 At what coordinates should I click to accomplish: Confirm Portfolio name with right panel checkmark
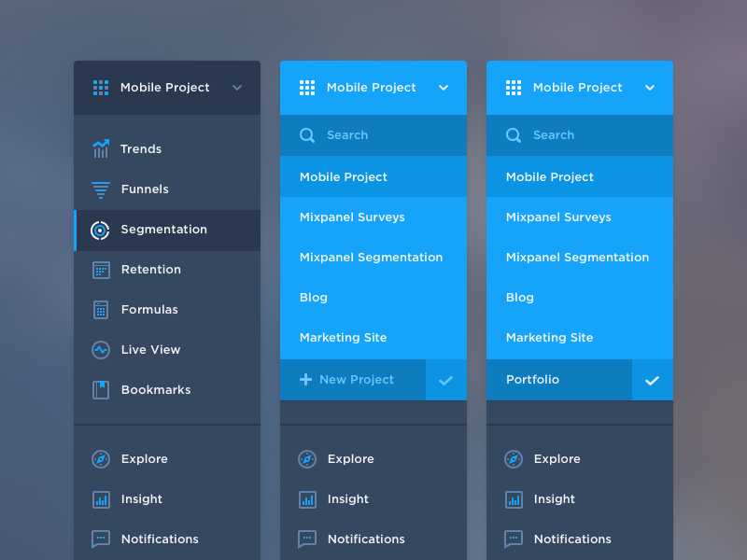coord(652,380)
